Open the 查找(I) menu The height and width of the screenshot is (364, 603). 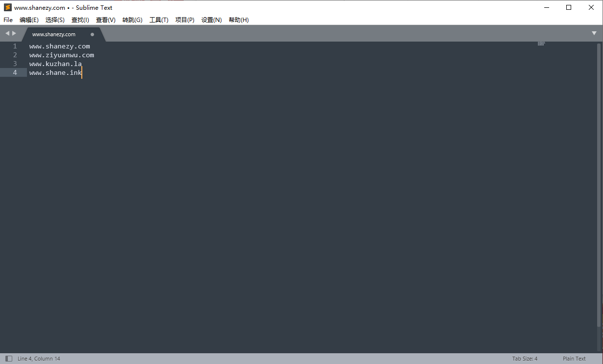click(x=80, y=20)
